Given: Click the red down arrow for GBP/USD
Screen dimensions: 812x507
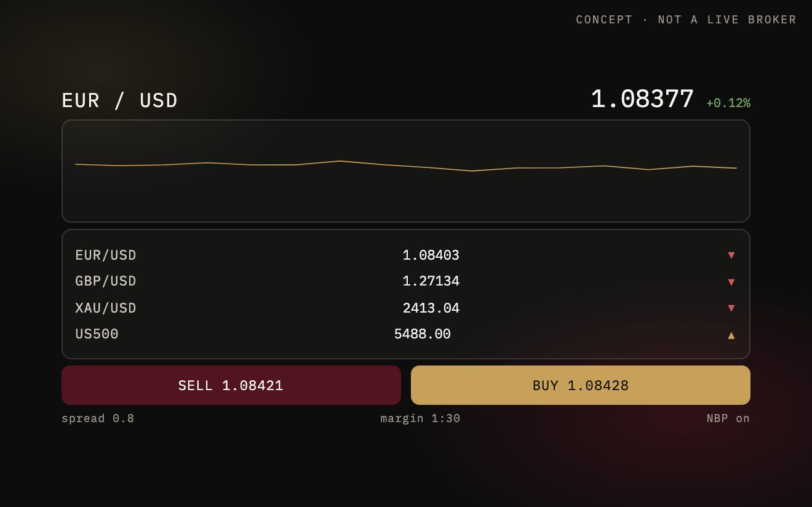Looking at the screenshot, I should (x=731, y=282).
